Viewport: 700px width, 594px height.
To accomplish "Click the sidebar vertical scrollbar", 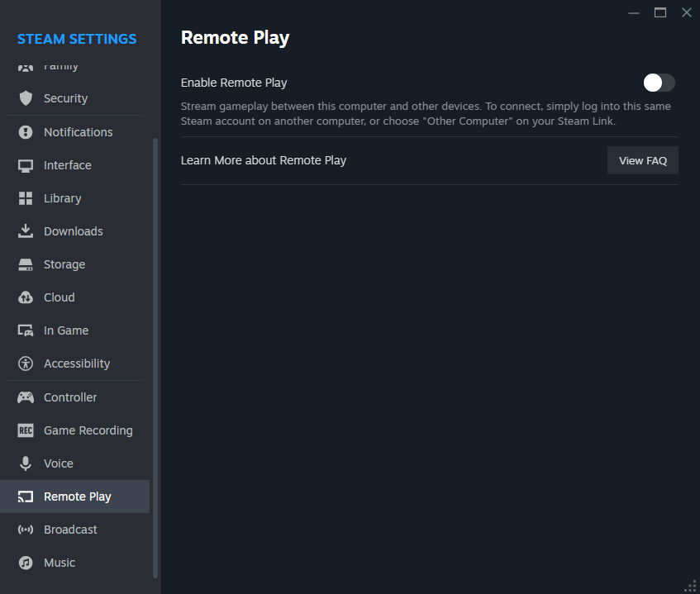I will coord(155,355).
